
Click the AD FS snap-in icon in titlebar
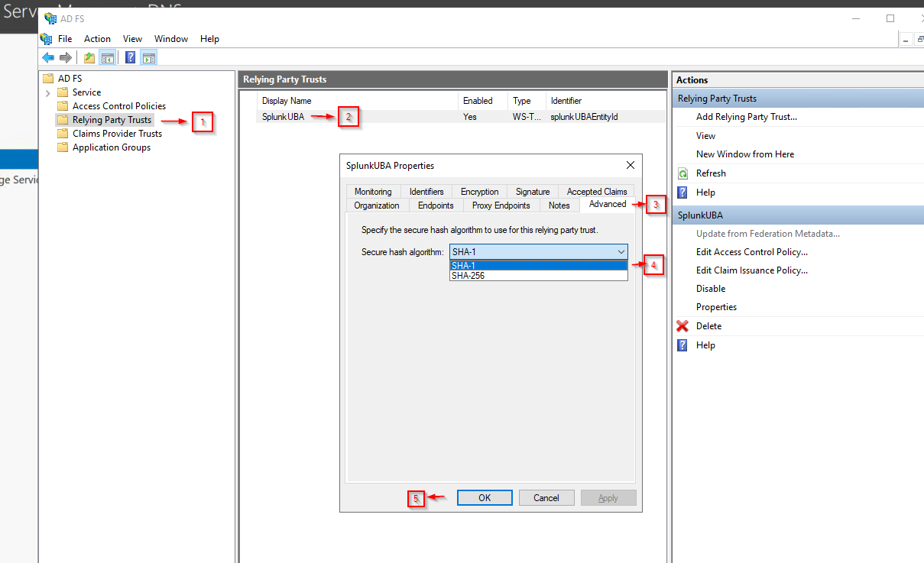[50, 18]
